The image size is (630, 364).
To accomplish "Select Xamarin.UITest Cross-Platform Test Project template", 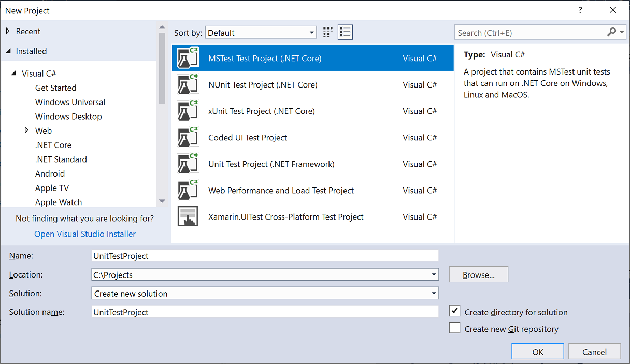I will [312, 216].
